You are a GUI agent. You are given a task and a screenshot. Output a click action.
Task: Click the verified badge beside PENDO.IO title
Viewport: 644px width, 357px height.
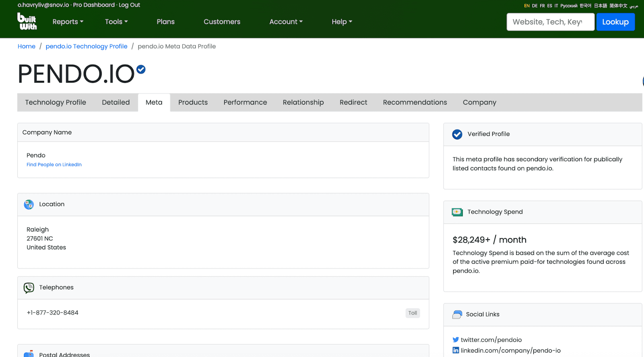(x=141, y=70)
